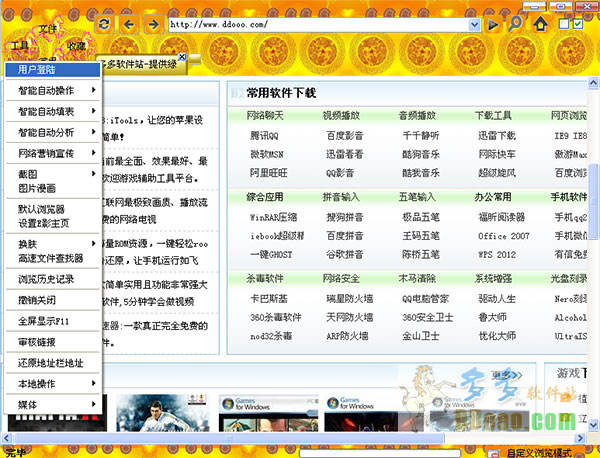Viewport: 600px width, 458px height.
Task: Expand 网络营销宣传 submenu
Action: click(53, 153)
